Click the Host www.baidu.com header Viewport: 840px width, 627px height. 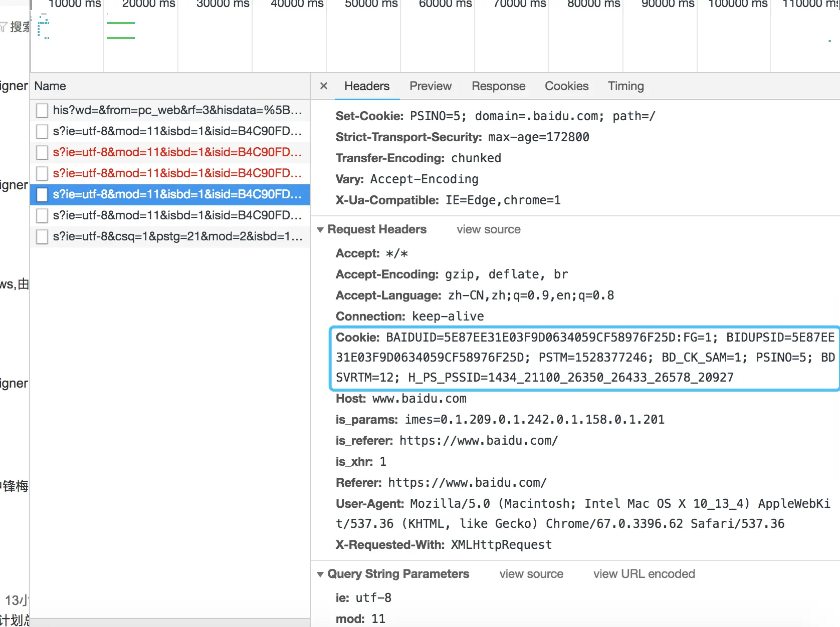coord(401,399)
